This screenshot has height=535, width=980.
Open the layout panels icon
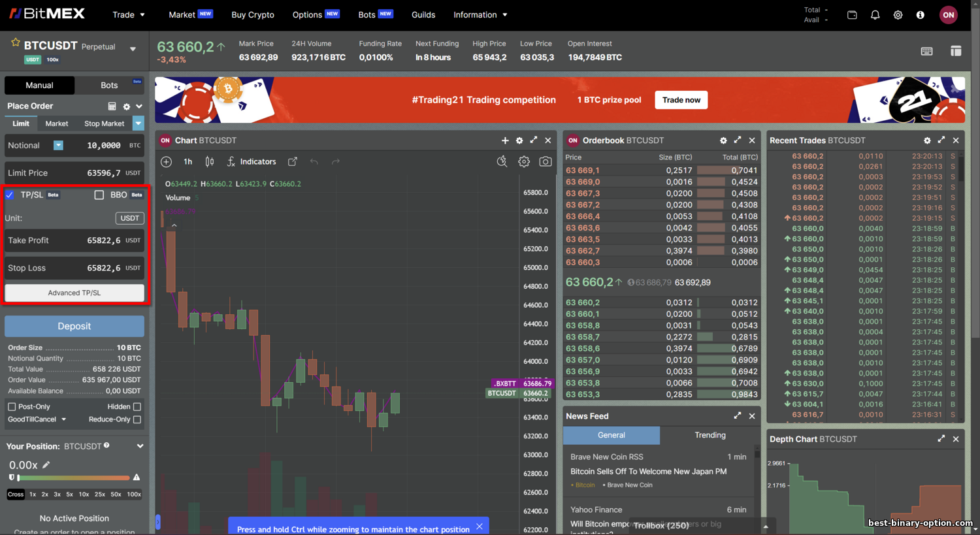[x=956, y=51]
